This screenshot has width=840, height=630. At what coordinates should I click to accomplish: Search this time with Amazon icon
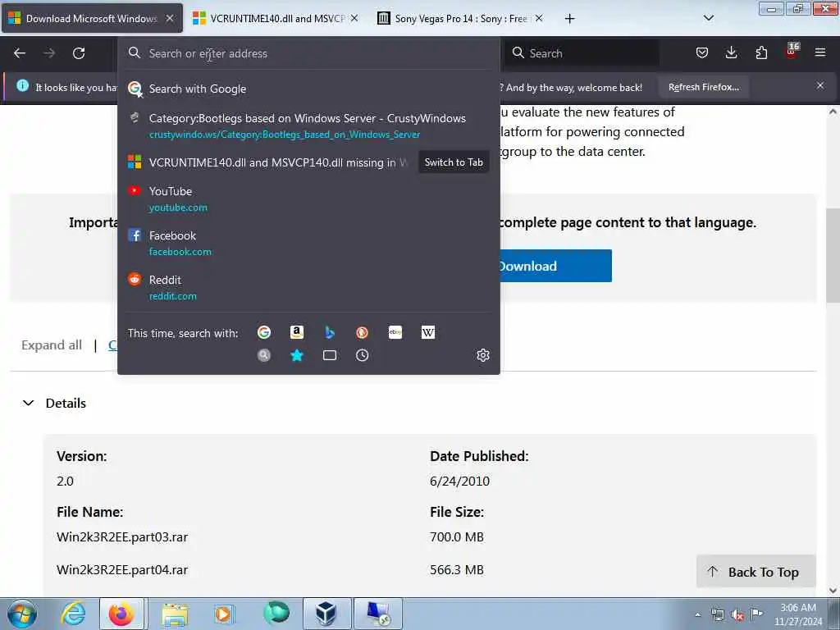tap(297, 332)
